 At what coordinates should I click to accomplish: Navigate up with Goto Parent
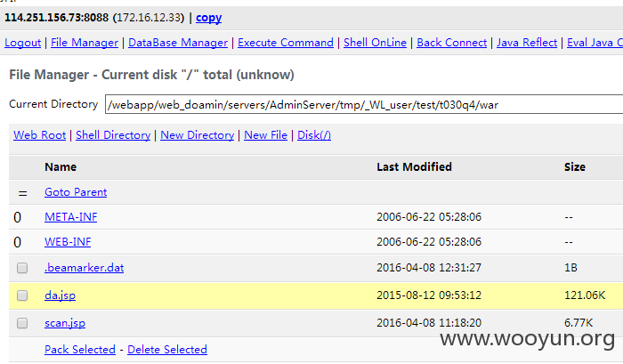point(76,192)
